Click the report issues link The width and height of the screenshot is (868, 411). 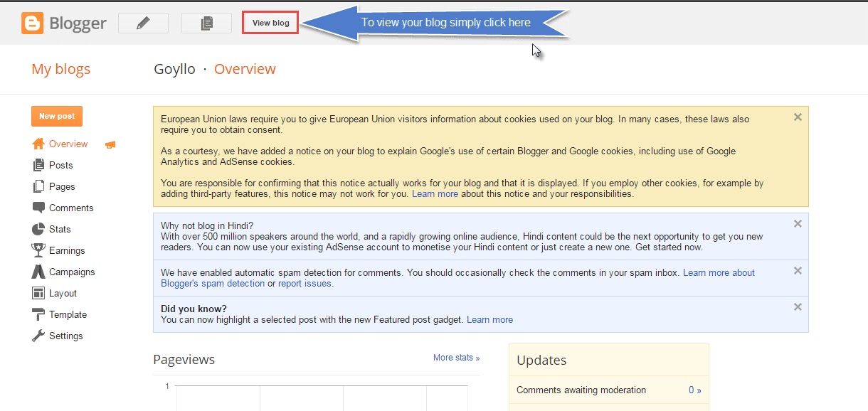coord(305,283)
